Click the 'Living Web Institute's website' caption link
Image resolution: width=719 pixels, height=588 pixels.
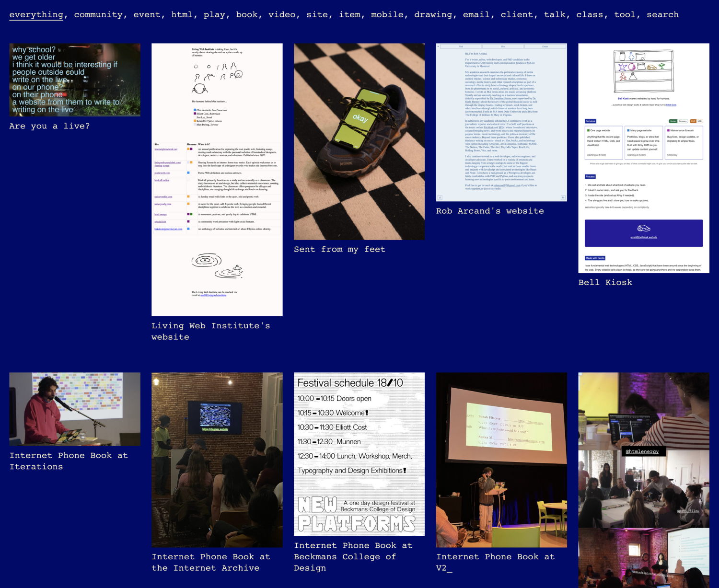pos(210,331)
